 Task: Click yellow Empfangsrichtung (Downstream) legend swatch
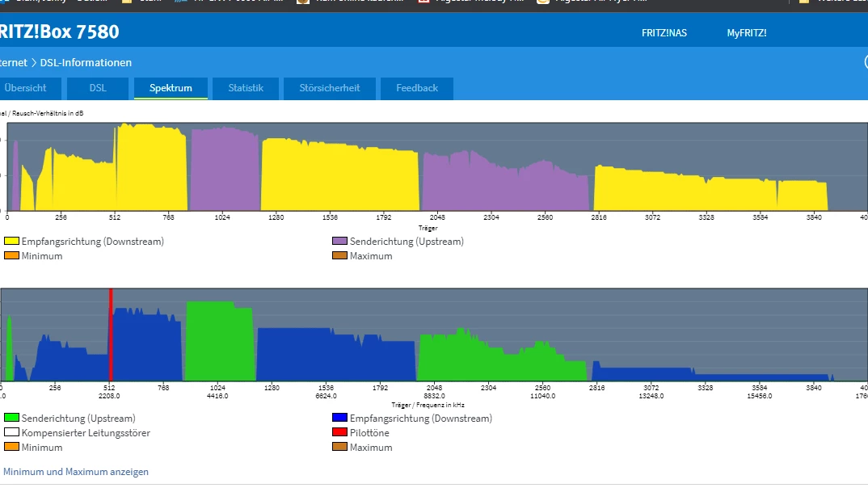point(11,241)
